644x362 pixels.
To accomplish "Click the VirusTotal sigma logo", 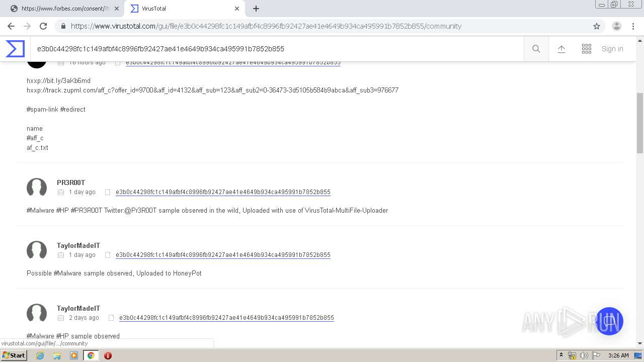I will tap(15, 49).
